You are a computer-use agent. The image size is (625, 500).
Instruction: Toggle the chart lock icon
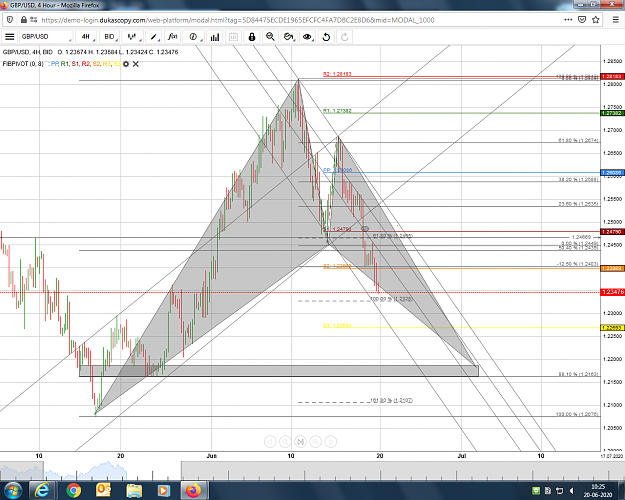click(252, 37)
